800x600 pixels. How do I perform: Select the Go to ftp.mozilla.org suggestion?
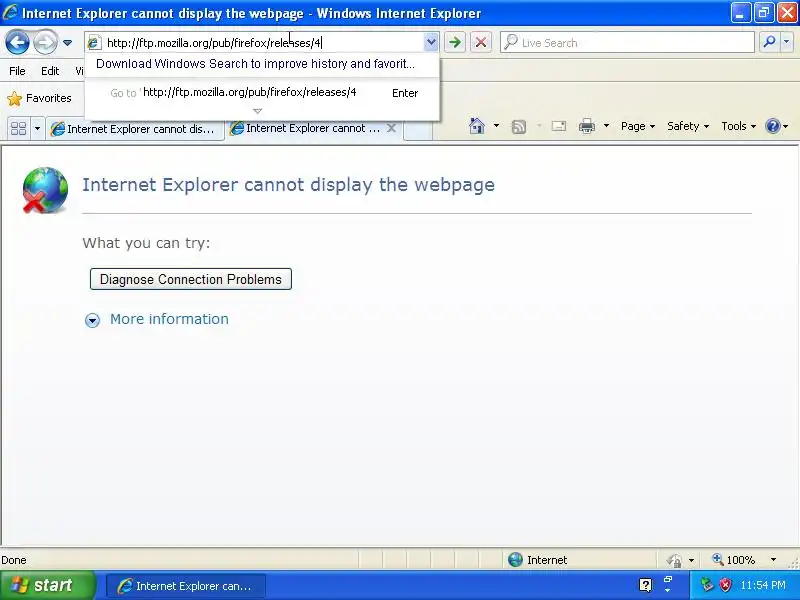pos(261,93)
